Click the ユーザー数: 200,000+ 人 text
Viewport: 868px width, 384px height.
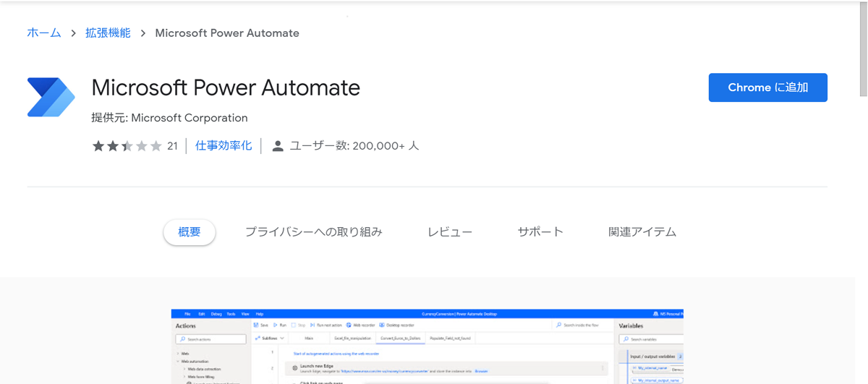(x=354, y=146)
